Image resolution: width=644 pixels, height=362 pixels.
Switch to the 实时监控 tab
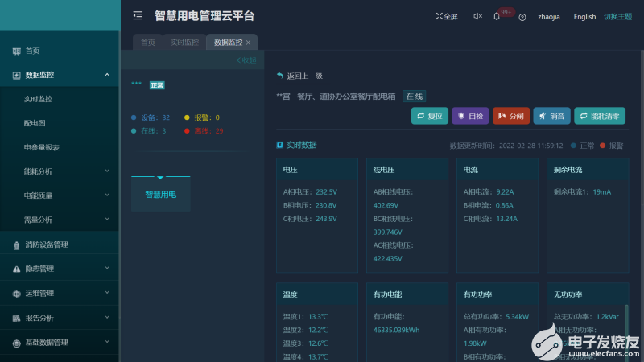pyautogui.click(x=184, y=43)
